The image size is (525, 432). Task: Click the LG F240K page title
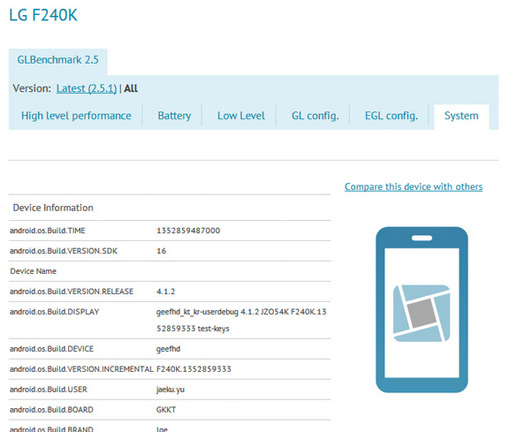click(x=43, y=15)
